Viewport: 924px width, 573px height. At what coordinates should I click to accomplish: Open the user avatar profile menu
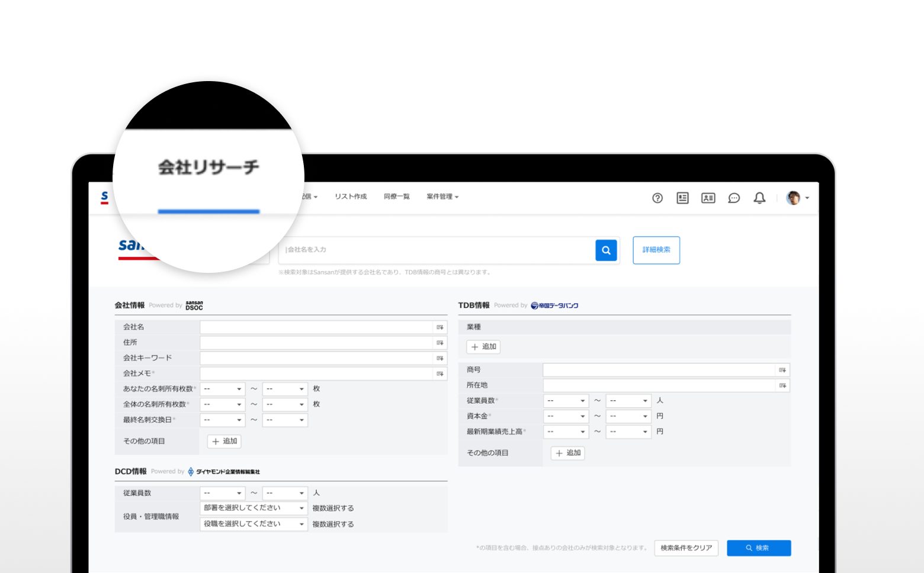pos(797,198)
